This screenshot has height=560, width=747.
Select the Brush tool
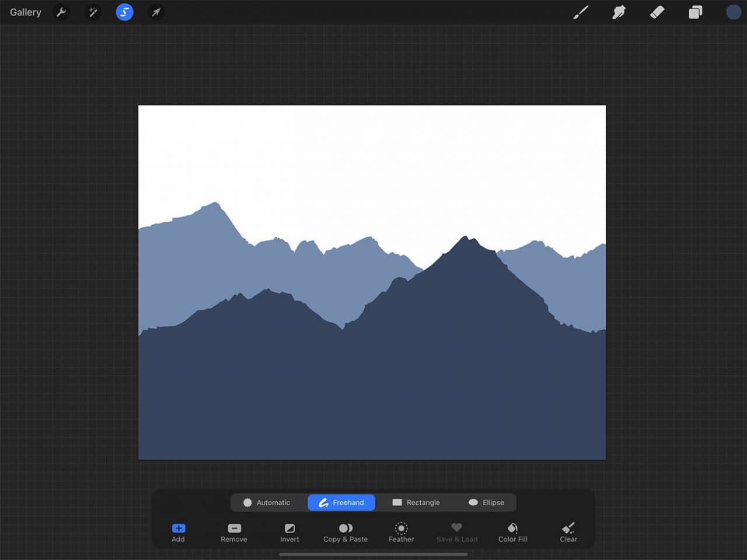[x=581, y=12]
